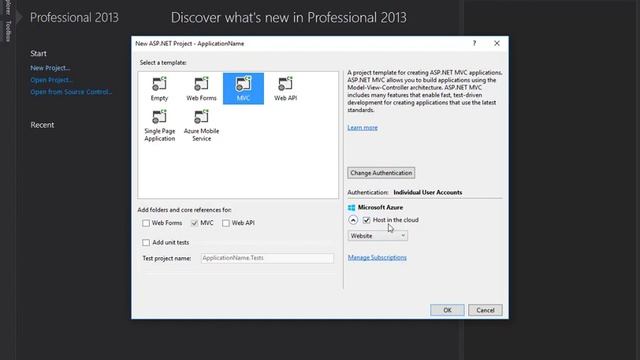Confirm the dialog with OK
This screenshot has height=360, width=640.
tap(447, 310)
